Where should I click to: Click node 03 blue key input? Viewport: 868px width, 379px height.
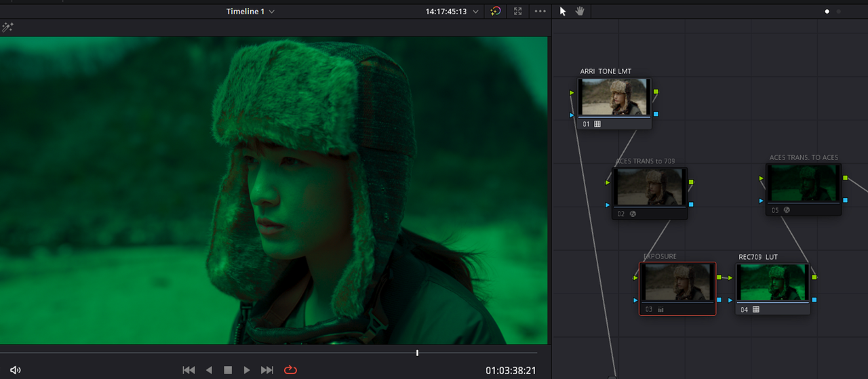(635, 300)
